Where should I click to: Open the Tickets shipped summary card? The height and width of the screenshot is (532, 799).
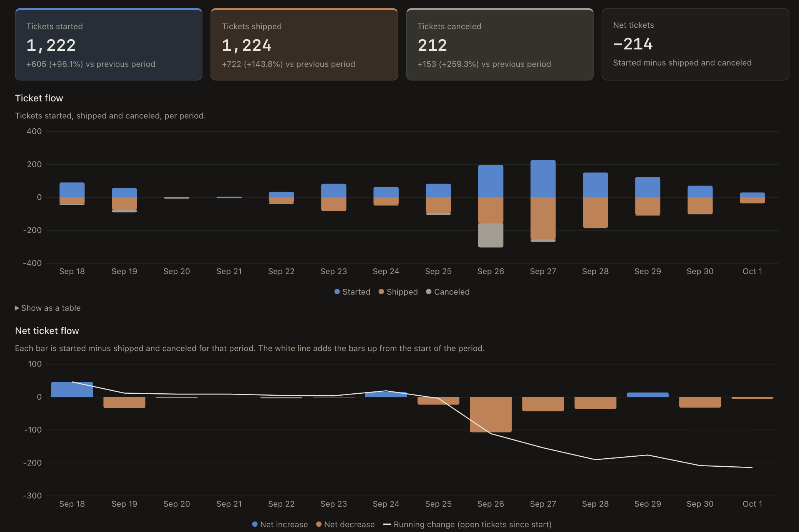pos(304,44)
